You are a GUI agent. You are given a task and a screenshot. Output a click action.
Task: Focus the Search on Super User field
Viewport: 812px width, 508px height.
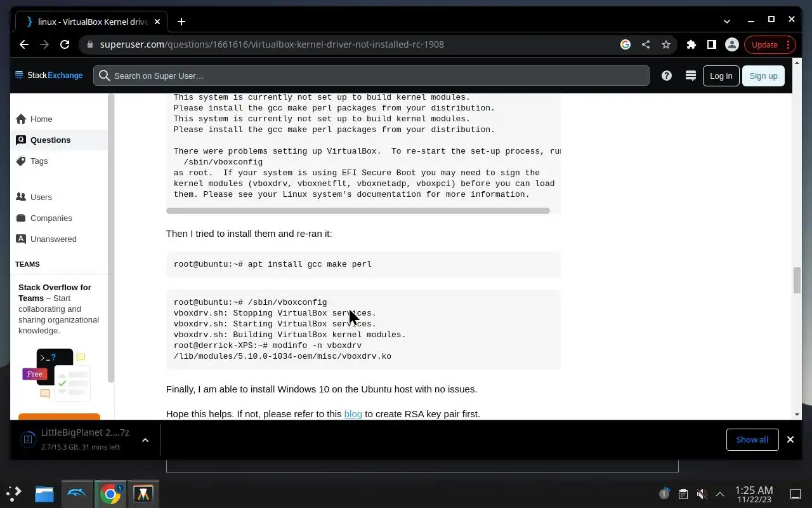pos(371,76)
